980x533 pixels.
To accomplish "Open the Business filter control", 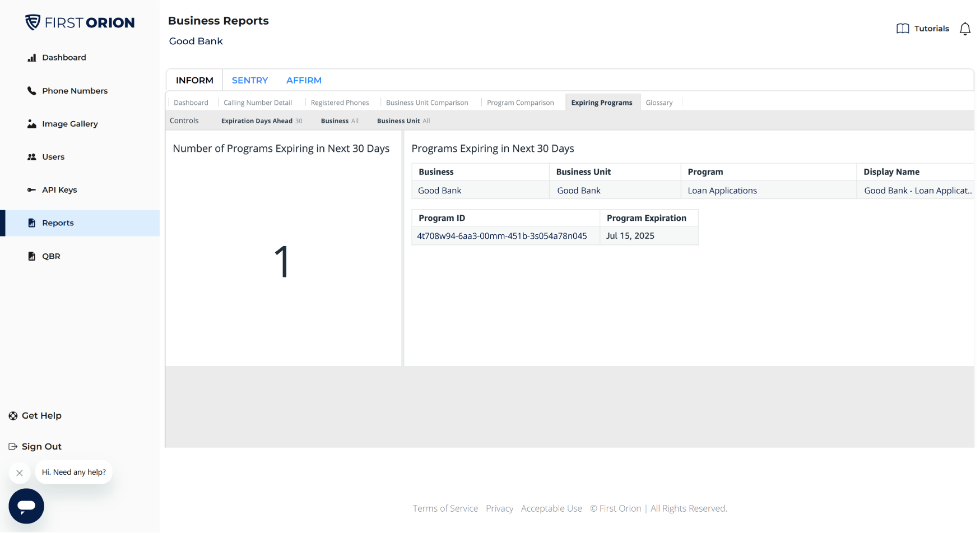I will tap(339, 120).
